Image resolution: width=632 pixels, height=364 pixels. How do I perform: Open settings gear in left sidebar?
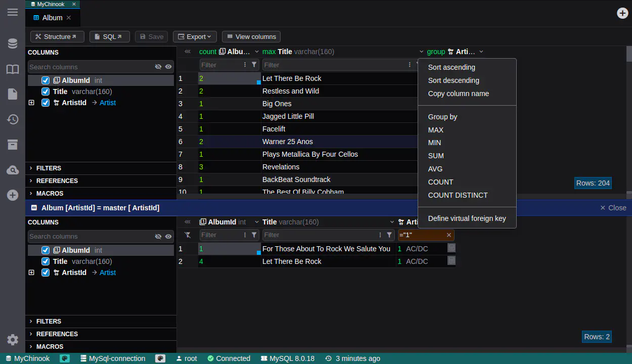coord(13,340)
